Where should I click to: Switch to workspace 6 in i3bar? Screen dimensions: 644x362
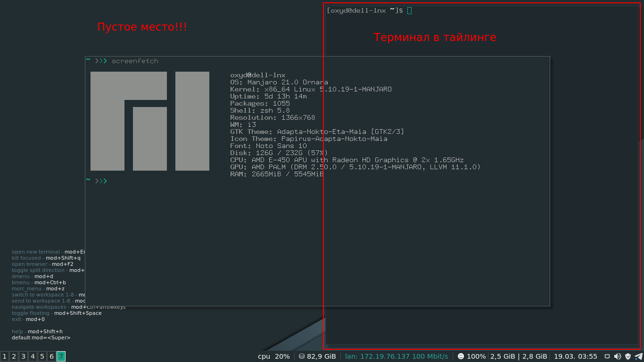[51, 356]
